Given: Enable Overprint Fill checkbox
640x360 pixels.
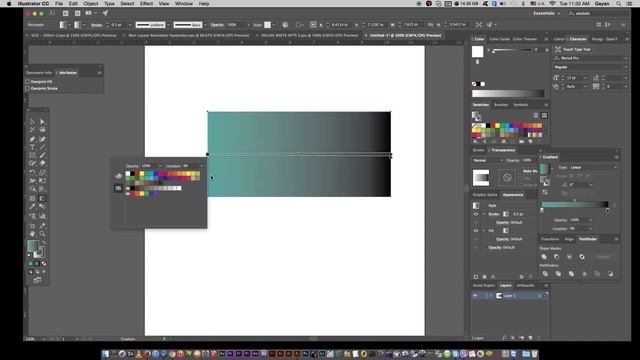Looking at the screenshot, I should click(x=28, y=82).
